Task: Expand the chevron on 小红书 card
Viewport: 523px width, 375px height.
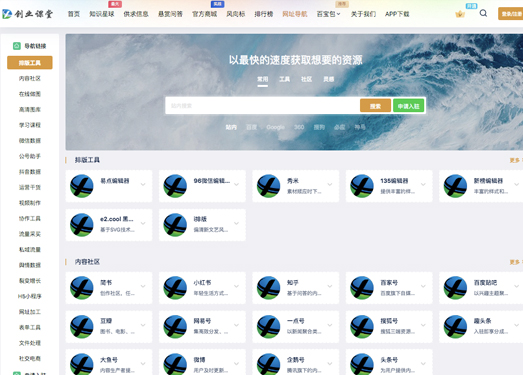Action: pos(236,286)
